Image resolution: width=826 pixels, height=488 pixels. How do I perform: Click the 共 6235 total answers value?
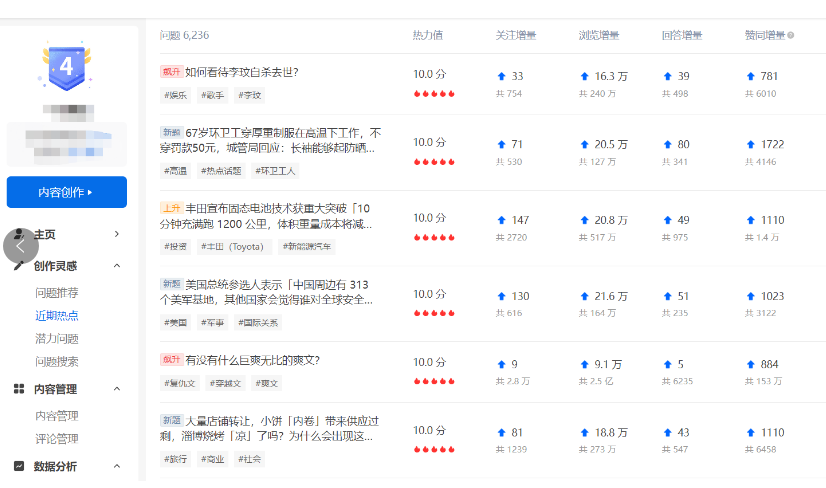point(677,381)
